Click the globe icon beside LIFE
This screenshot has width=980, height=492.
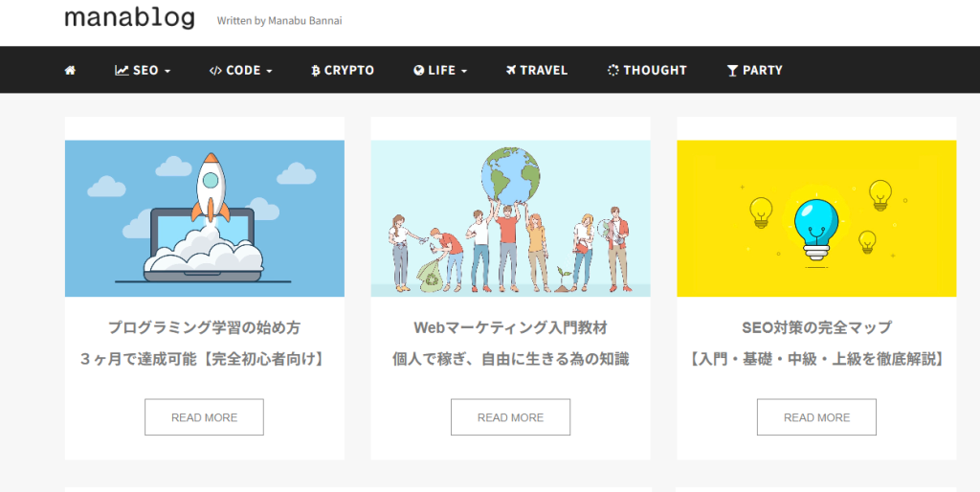[419, 70]
